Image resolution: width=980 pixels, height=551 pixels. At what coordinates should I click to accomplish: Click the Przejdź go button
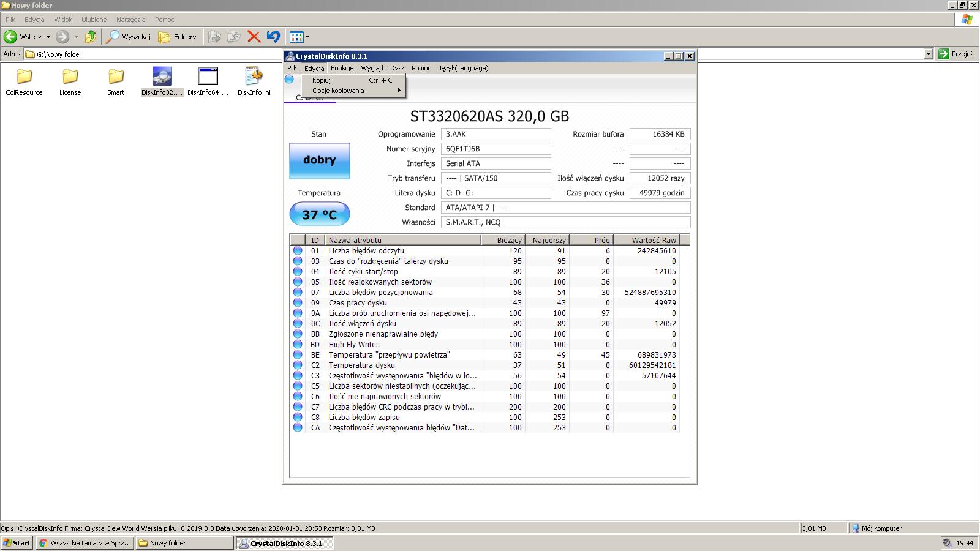pos(956,54)
